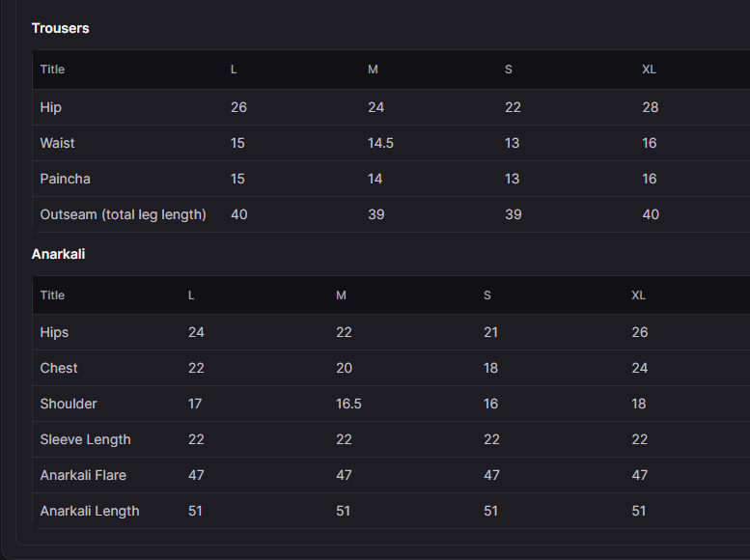Screen dimensions: 750x560
Task: Select the Anarkali Flare row label
Action: click(x=83, y=475)
